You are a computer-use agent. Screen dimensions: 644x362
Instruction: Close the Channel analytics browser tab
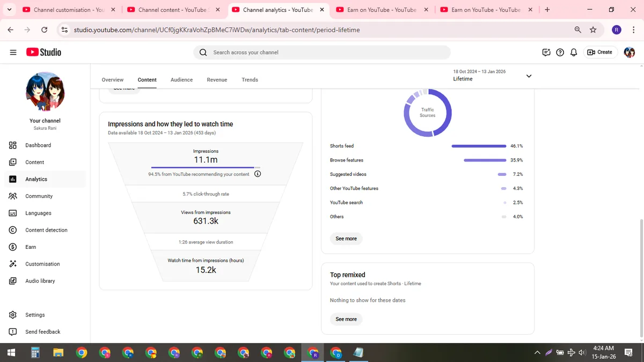[321, 10]
